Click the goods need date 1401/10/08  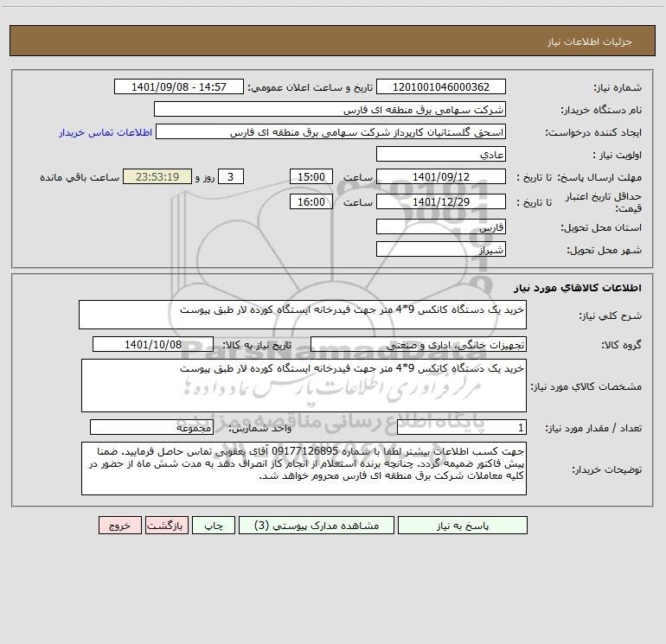(x=153, y=345)
